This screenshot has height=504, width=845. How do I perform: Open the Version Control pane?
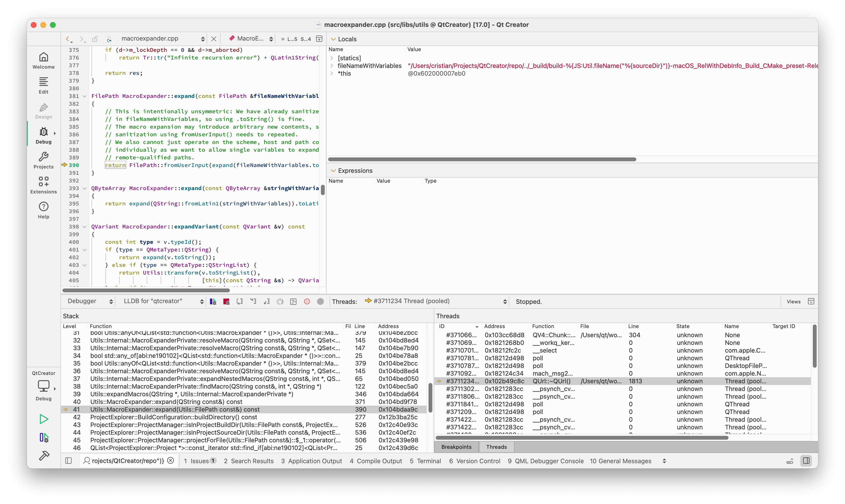pyautogui.click(x=475, y=461)
